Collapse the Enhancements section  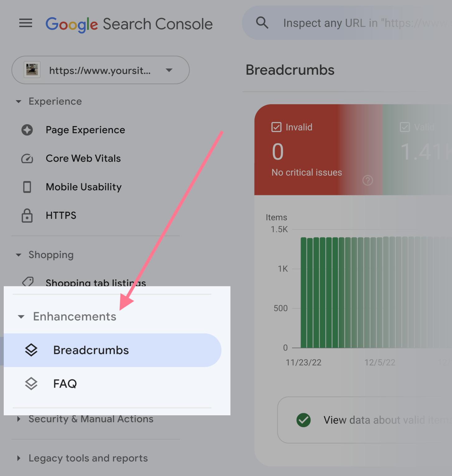click(21, 317)
